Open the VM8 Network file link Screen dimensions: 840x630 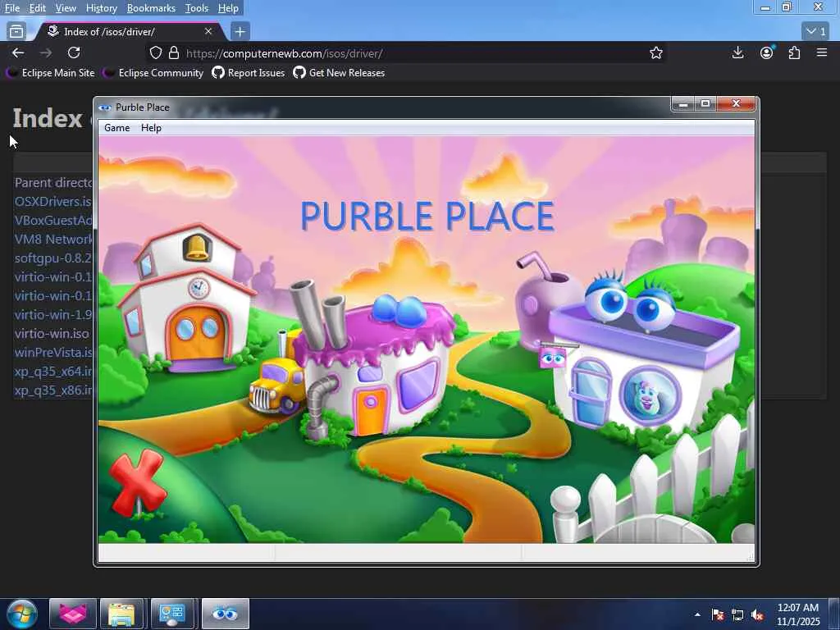coord(53,239)
